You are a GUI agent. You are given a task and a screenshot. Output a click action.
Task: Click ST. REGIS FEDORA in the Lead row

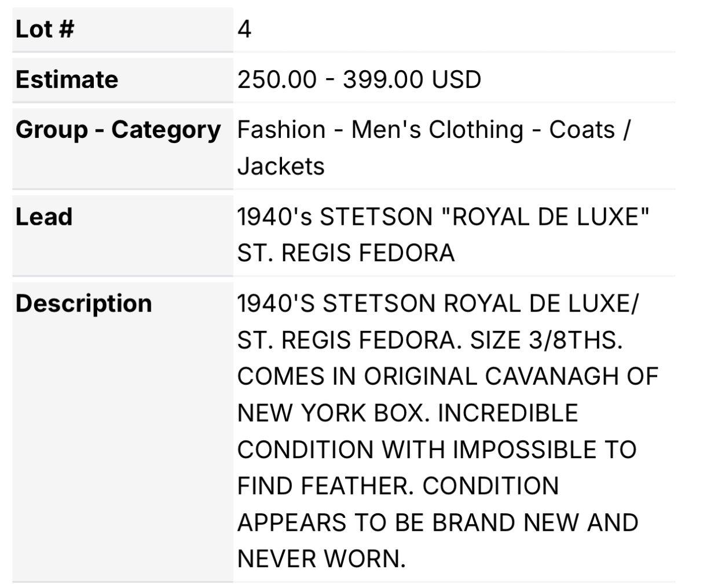(346, 253)
